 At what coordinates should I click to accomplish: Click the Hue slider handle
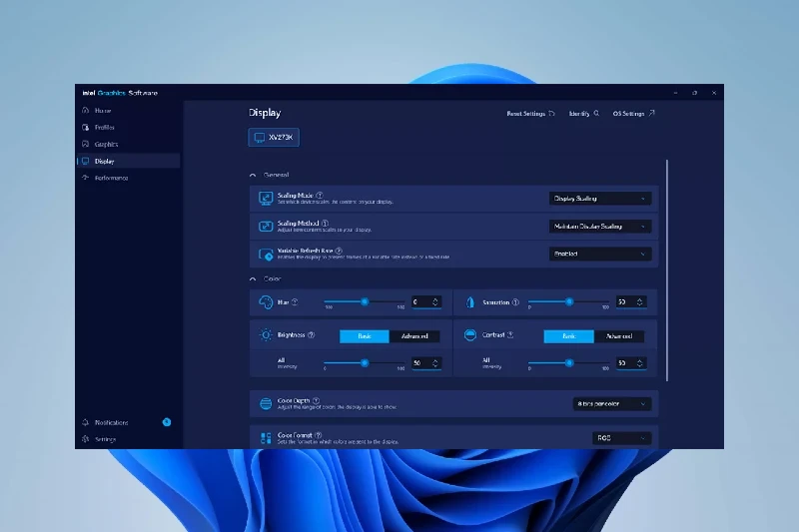coord(365,301)
